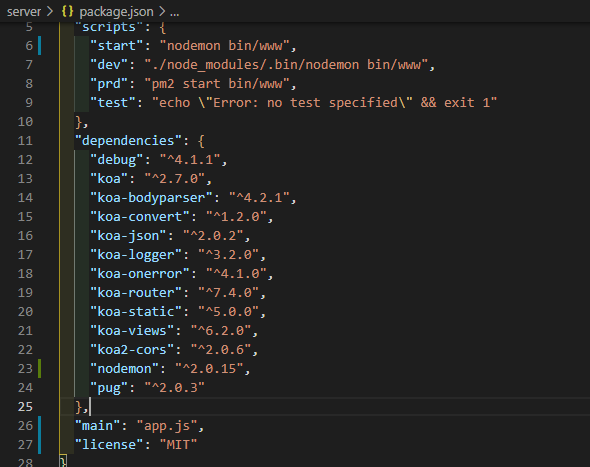This screenshot has height=467, width=590.
Task: Click the "debug" dependency key
Action: tap(117, 160)
